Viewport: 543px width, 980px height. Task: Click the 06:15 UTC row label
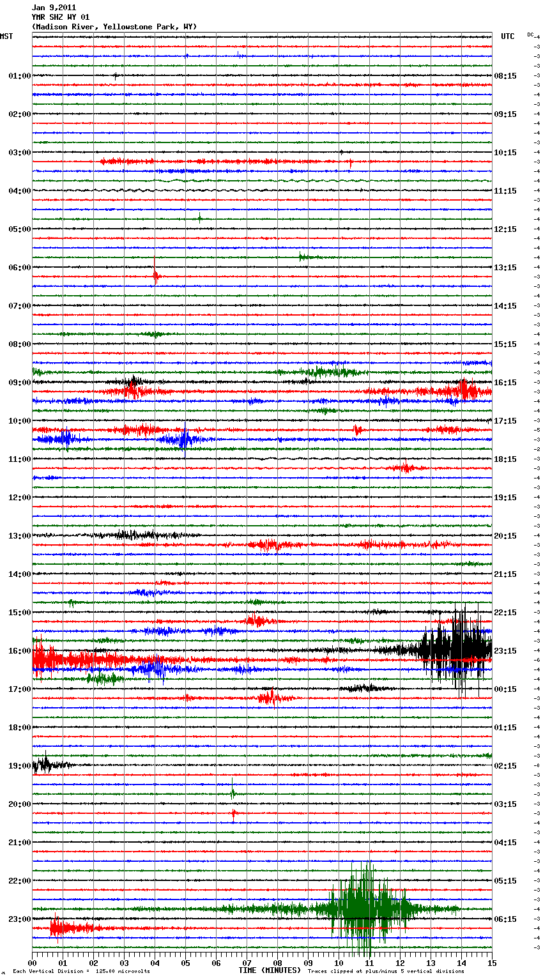(505, 919)
